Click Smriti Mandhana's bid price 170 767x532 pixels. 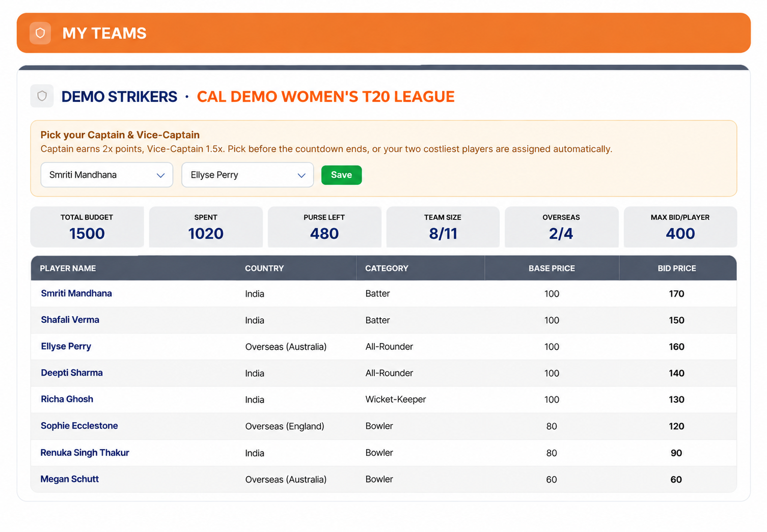pyautogui.click(x=676, y=294)
